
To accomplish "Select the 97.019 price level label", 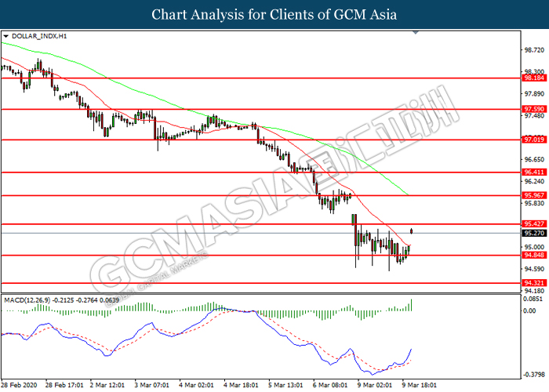I will pos(534,140).
